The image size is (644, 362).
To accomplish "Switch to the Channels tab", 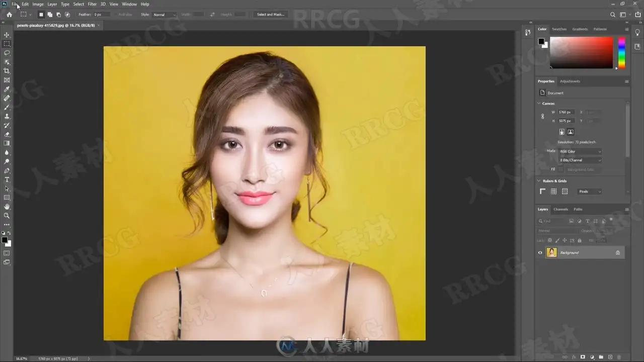I will [x=560, y=209].
